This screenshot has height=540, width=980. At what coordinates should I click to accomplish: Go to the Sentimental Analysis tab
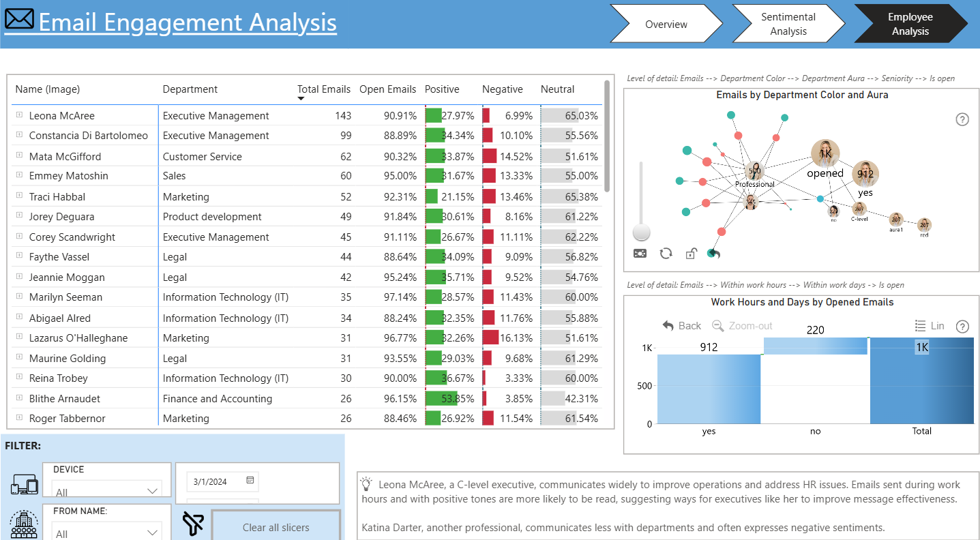tap(788, 24)
